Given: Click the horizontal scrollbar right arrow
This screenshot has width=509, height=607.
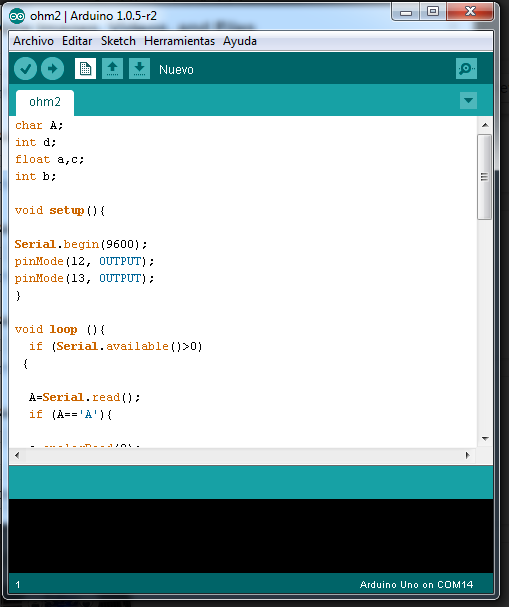Looking at the screenshot, I should tap(468, 455).
